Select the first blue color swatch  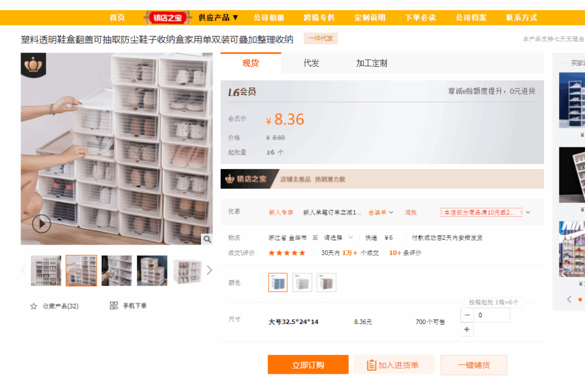pyautogui.click(x=278, y=282)
